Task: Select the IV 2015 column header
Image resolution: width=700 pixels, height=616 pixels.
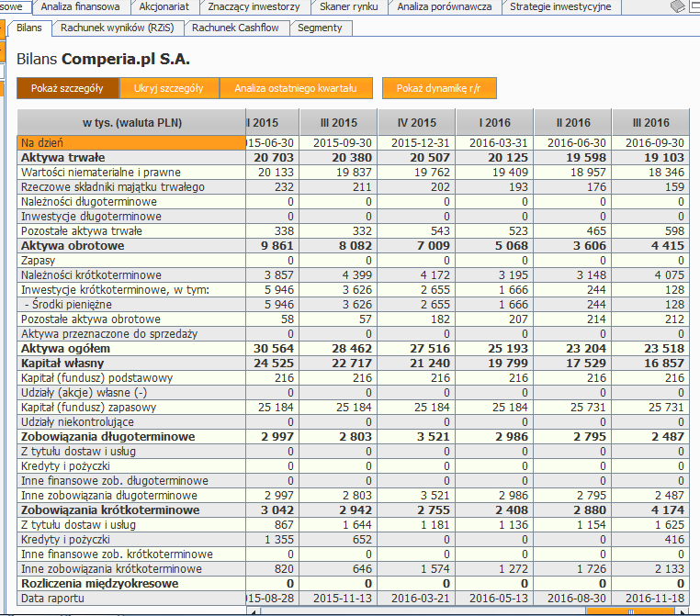Action: pos(416,123)
